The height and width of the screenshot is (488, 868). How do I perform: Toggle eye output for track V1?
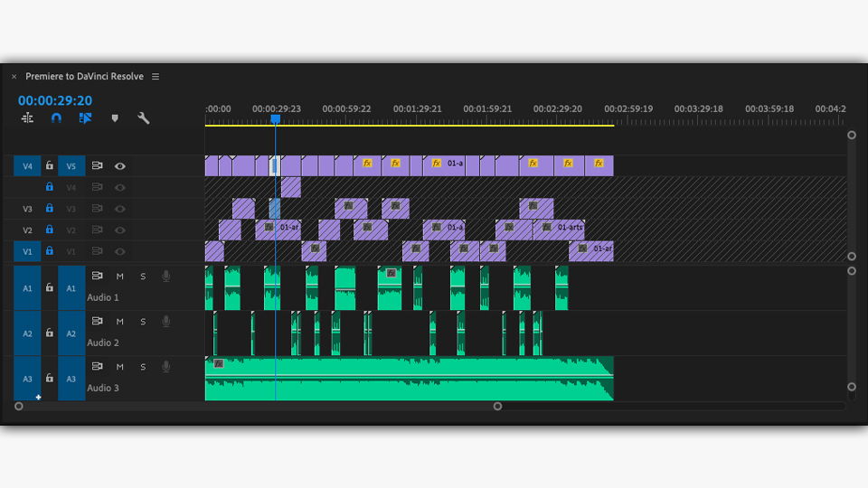point(119,251)
